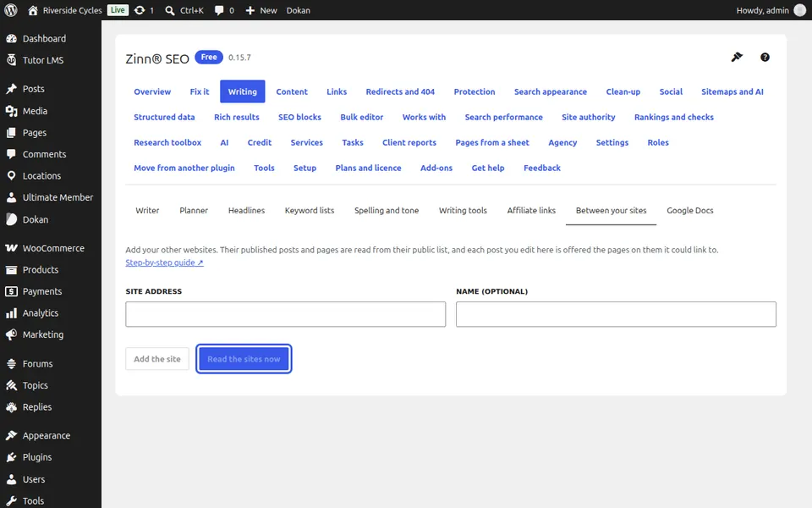This screenshot has height=508, width=812.
Task: Click the New plus icon in admin bar
Action: (250, 10)
